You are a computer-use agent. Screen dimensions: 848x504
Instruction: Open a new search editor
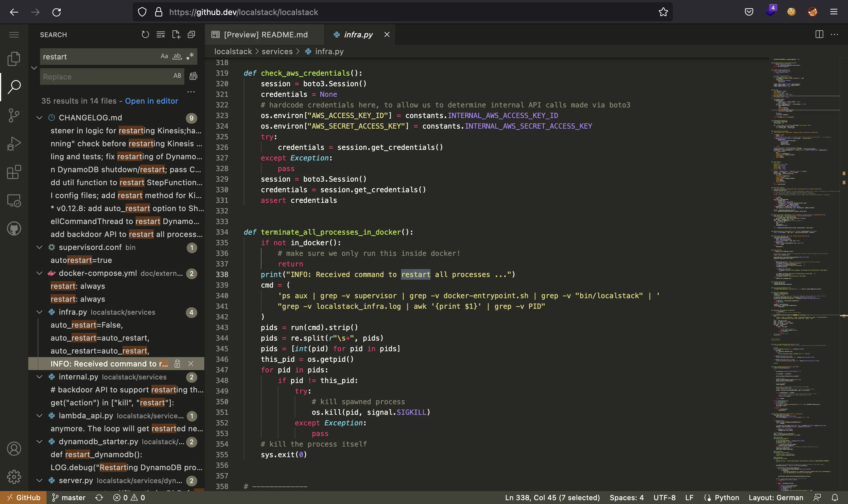tap(176, 35)
